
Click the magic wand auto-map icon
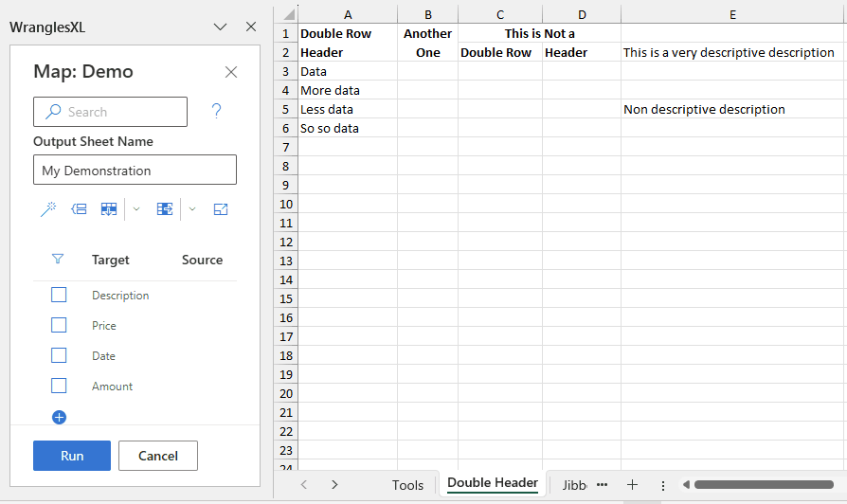click(48, 209)
